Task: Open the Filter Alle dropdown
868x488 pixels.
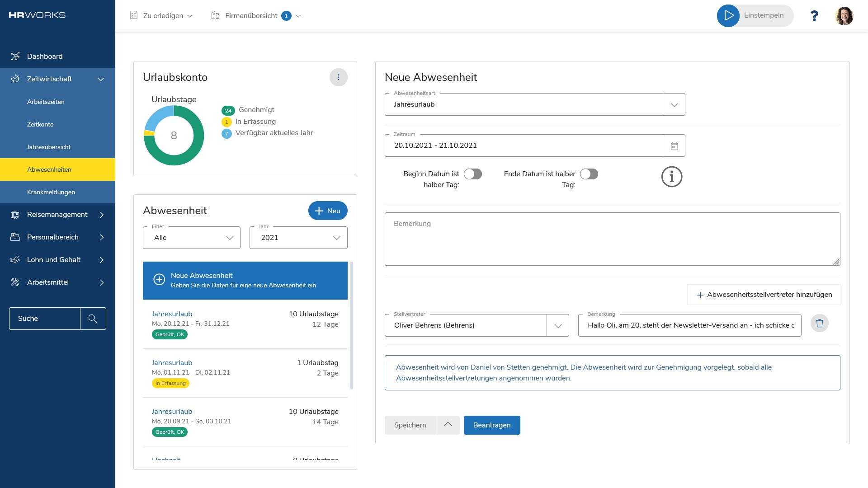Action: coord(192,238)
